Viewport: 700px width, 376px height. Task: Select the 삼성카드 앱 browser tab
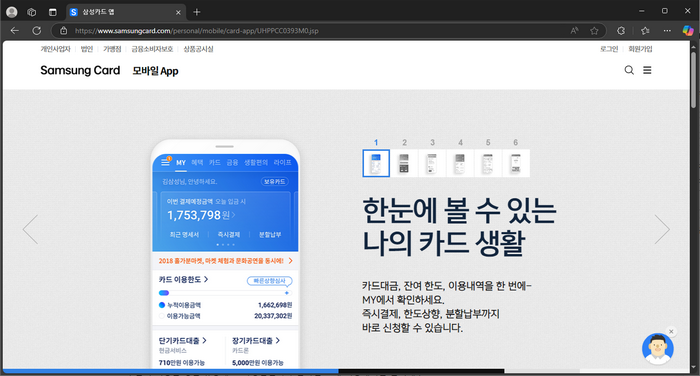click(x=125, y=12)
